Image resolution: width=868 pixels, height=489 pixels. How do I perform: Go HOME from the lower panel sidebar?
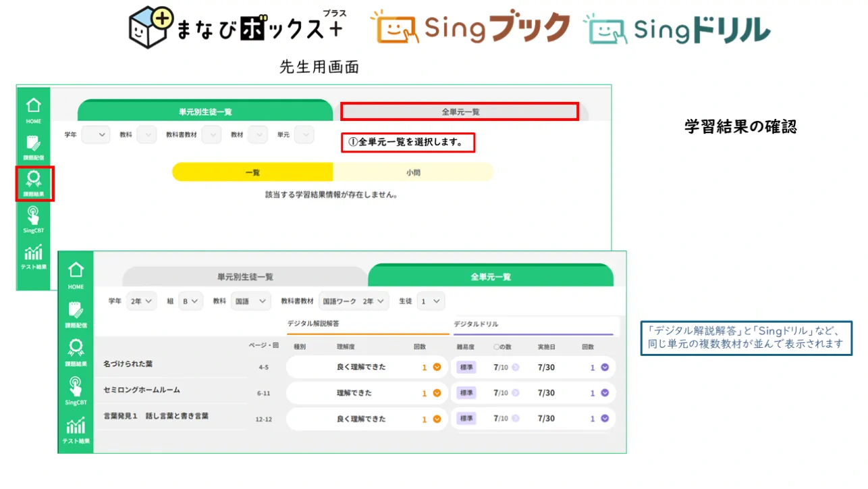click(x=76, y=275)
